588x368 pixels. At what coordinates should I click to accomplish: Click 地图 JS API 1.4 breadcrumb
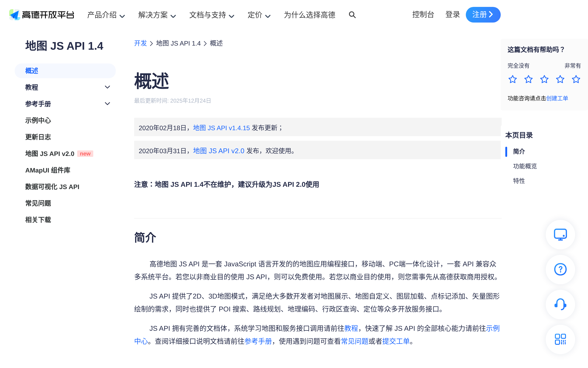178,43
